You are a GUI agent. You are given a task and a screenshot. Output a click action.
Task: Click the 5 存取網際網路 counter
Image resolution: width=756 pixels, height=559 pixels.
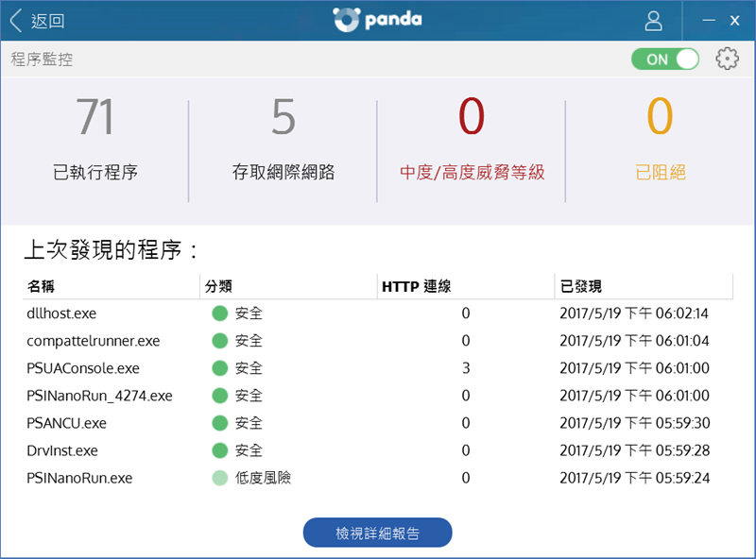[283, 142]
